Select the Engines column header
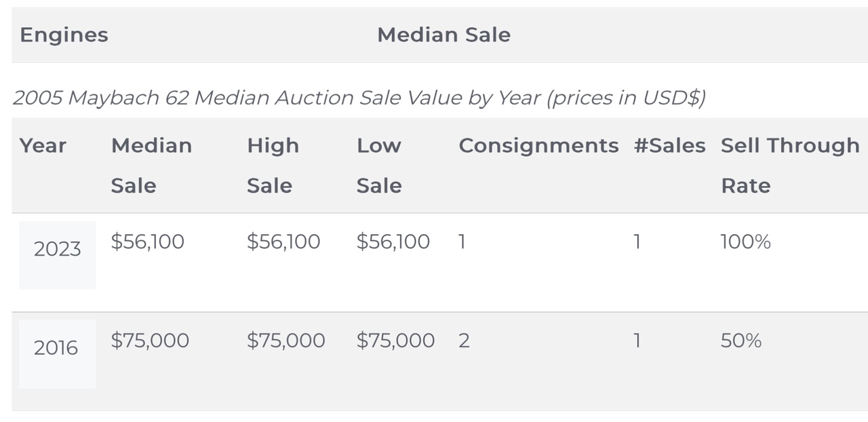This screenshot has width=868, height=422. point(64,35)
